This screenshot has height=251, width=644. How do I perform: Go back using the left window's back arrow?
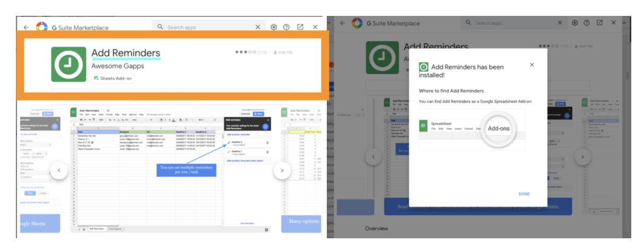(x=25, y=27)
